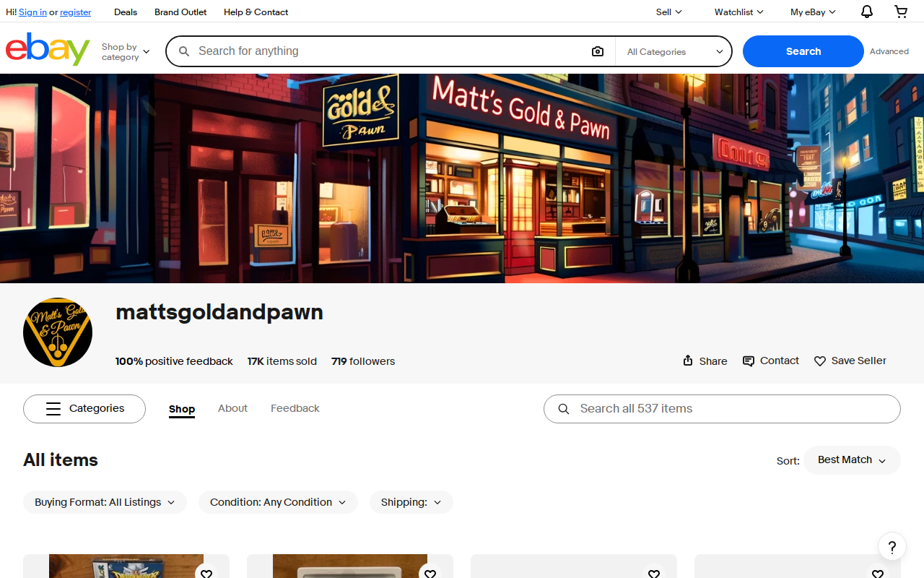Open the Brand Outlet link
The image size is (924, 578).
coord(180,12)
